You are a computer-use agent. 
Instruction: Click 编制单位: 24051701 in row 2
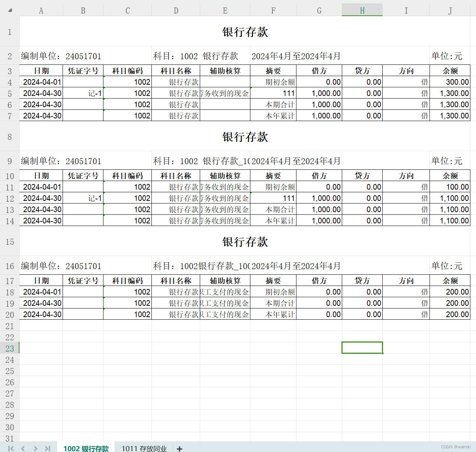coord(61,56)
